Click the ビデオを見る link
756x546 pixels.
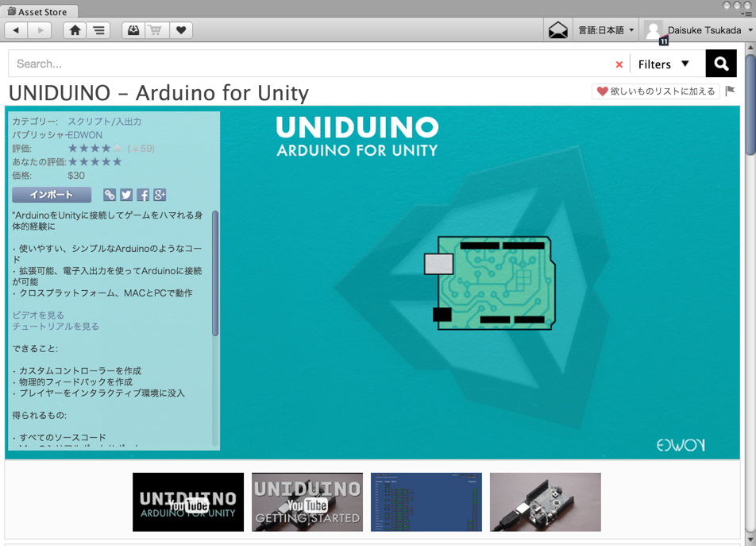pyautogui.click(x=38, y=315)
